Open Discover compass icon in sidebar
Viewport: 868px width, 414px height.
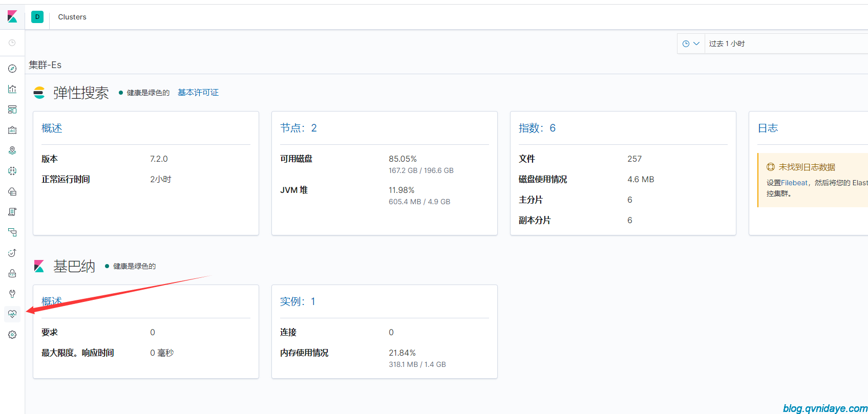click(12, 69)
